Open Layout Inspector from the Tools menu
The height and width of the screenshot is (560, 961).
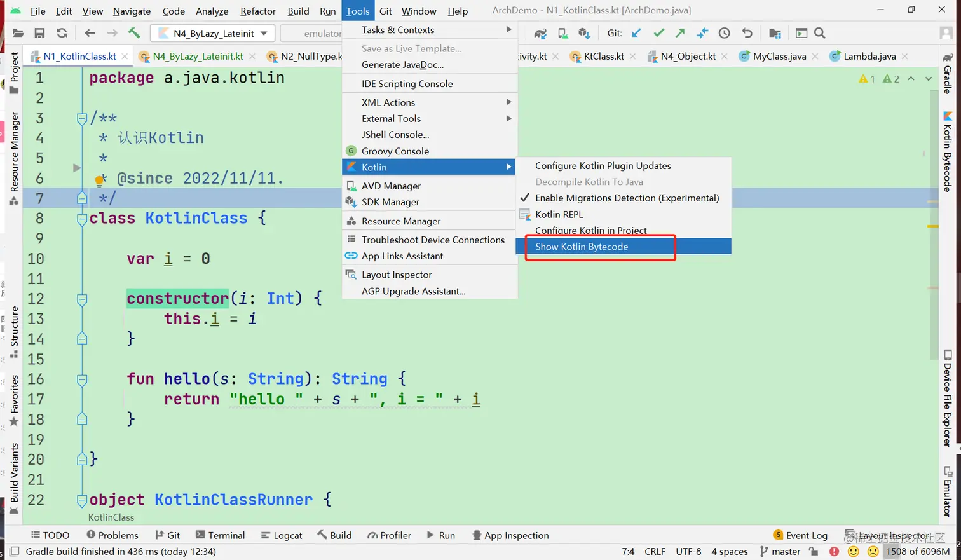pos(430,275)
